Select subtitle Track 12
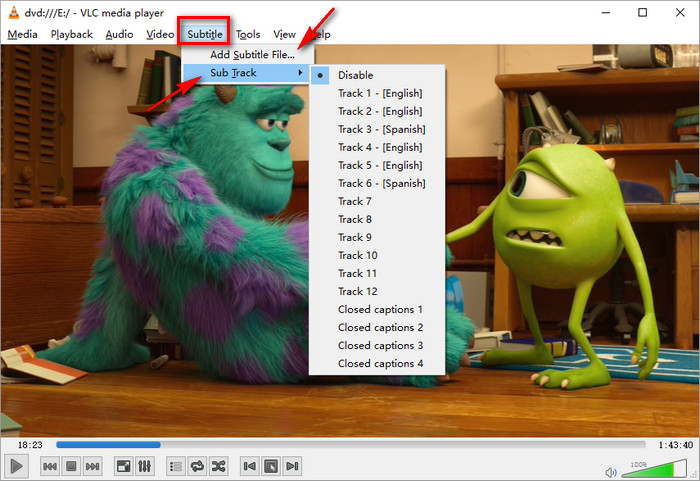This screenshot has height=481, width=700. [377, 291]
